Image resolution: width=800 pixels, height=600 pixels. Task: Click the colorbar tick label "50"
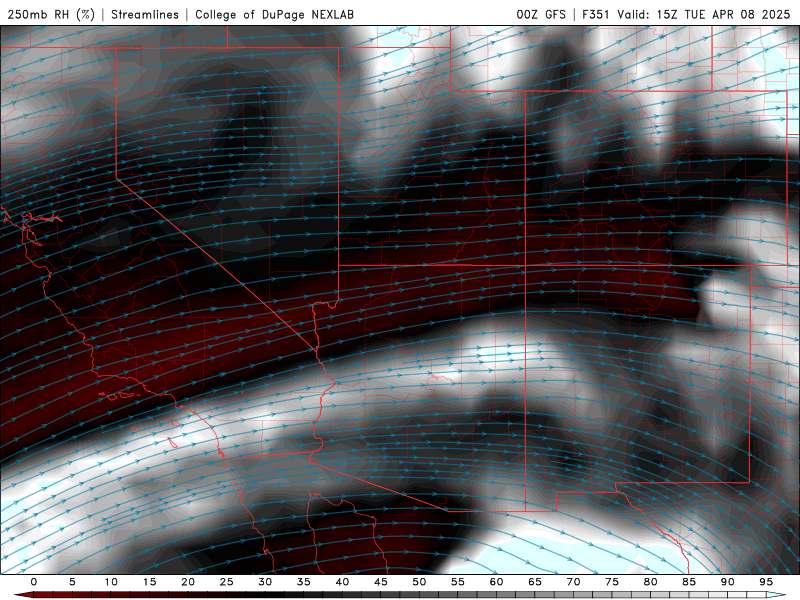click(419, 582)
